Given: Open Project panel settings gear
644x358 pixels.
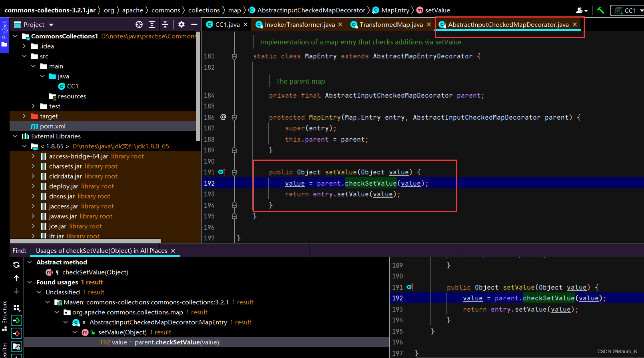Looking at the screenshot, I should [x=181, y=24].
